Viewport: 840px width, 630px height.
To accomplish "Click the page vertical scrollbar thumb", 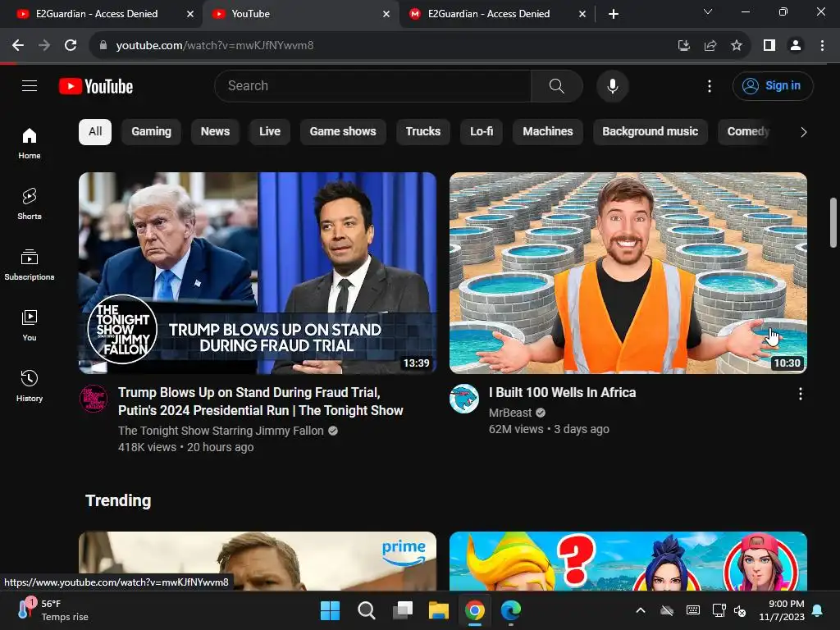I will click(833, 222).
